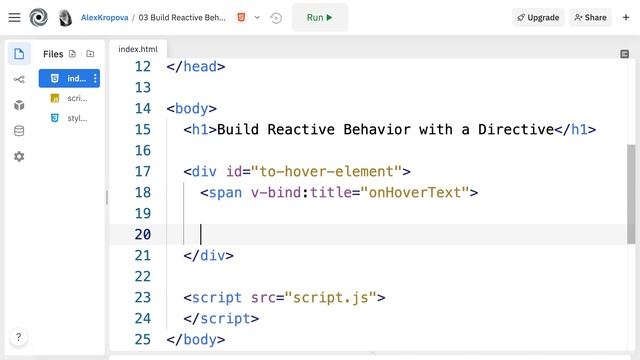Expand the project name dropdown chevron
Viewport: 640px width, 360px height.
(x=257, y=18)
